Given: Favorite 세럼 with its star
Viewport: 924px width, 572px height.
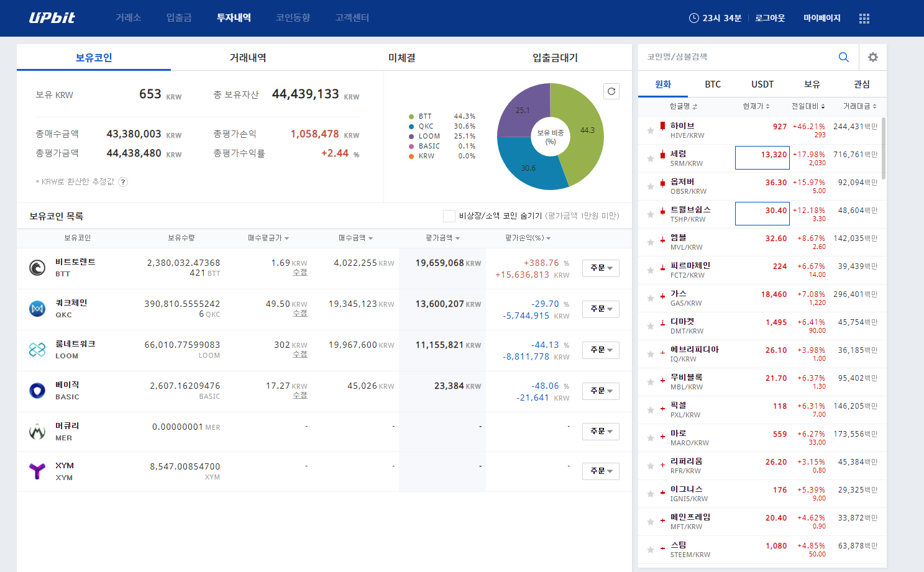Looking at the screenshot, I should 650,158.
